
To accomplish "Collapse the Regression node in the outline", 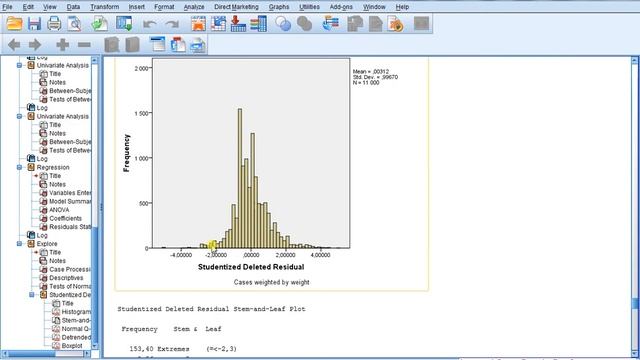I will click(x=19, y=167).
